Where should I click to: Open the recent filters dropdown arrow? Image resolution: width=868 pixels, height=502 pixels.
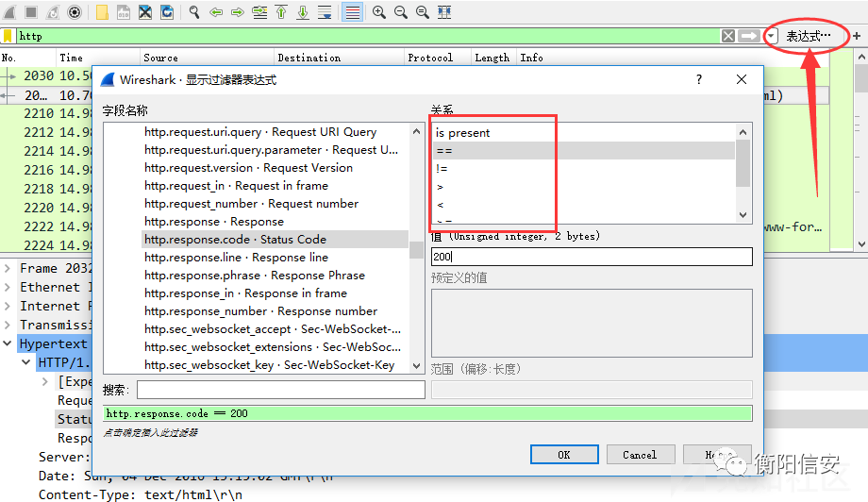(x=772, y=37)
